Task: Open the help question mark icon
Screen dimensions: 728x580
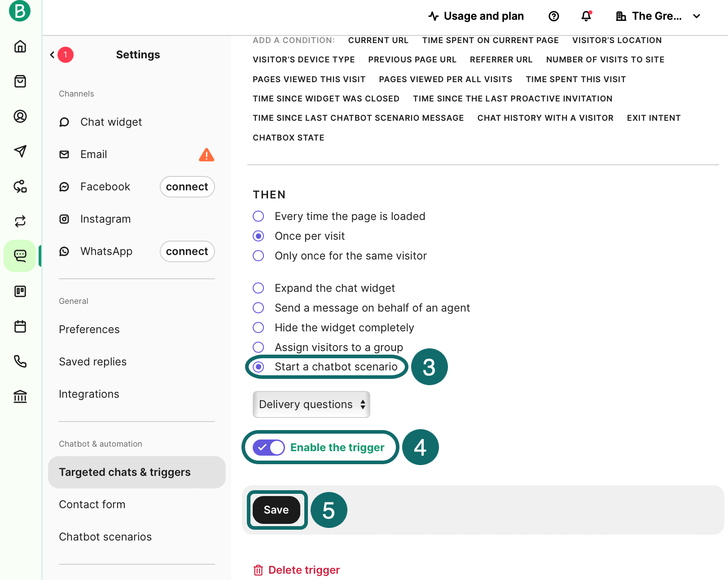Action: (554, 16)
